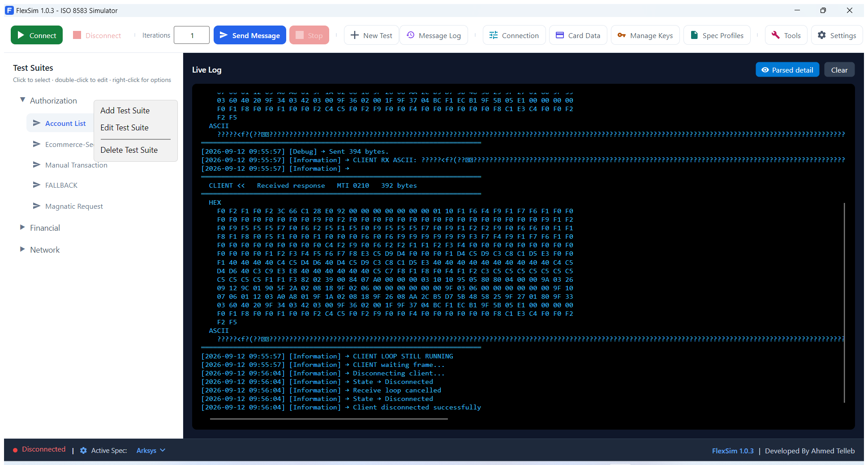Click 'Sent 394 bytes.' log line
This screenshot has height=465, width=868.
coord(359,151)
